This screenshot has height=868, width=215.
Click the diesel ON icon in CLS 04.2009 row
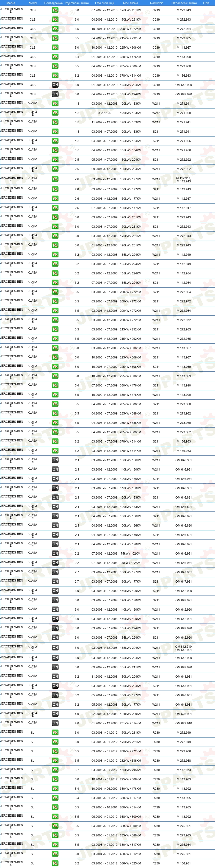pos(55,94)
